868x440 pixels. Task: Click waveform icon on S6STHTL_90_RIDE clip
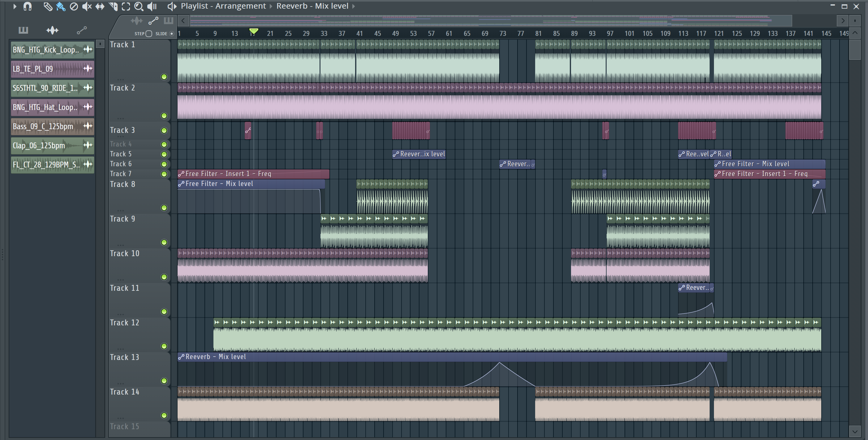[88, 88]
